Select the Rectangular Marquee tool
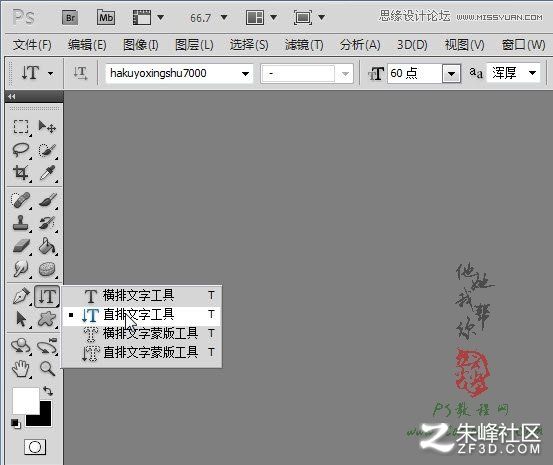 pyautogui.click(x=21, y=127)
